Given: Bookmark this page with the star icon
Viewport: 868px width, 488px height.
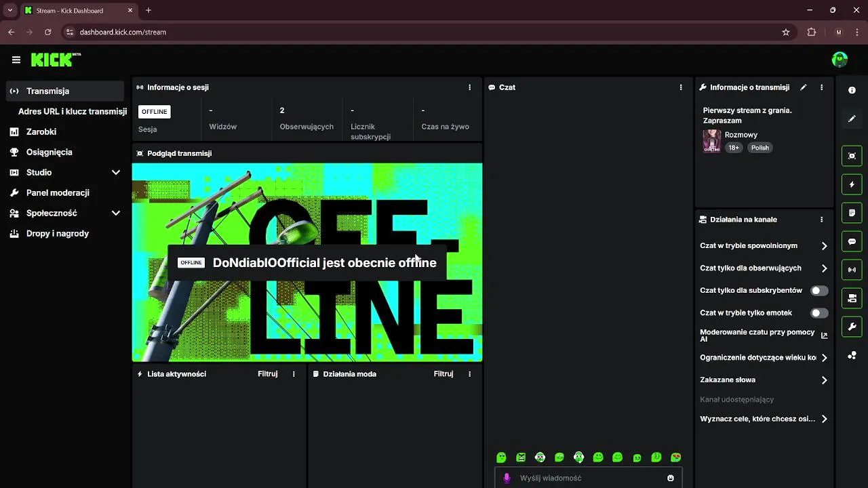Looking at the screenshot, I should [786, 32].
